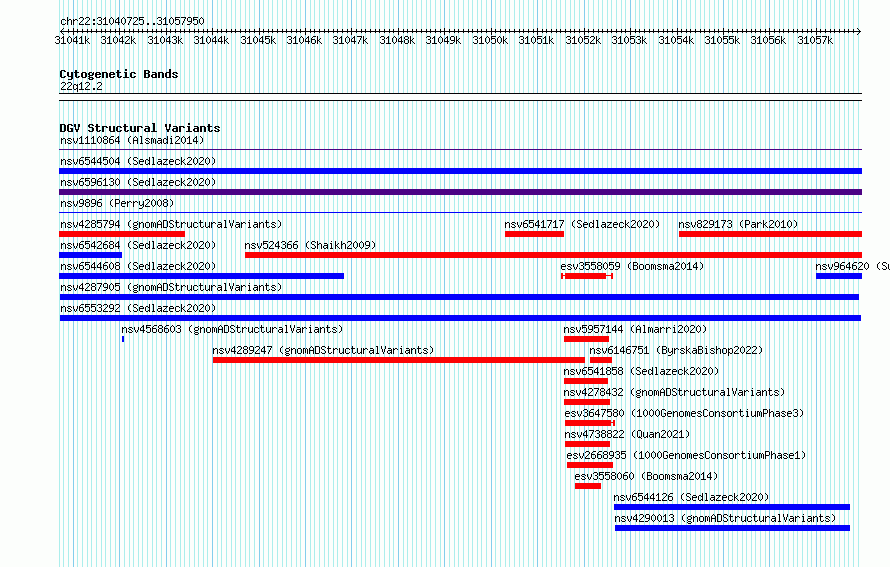Select the nsv6544504 blue variant bar
Image resolution: width=890 pixels, height=567 pixels.
[460, 171]
